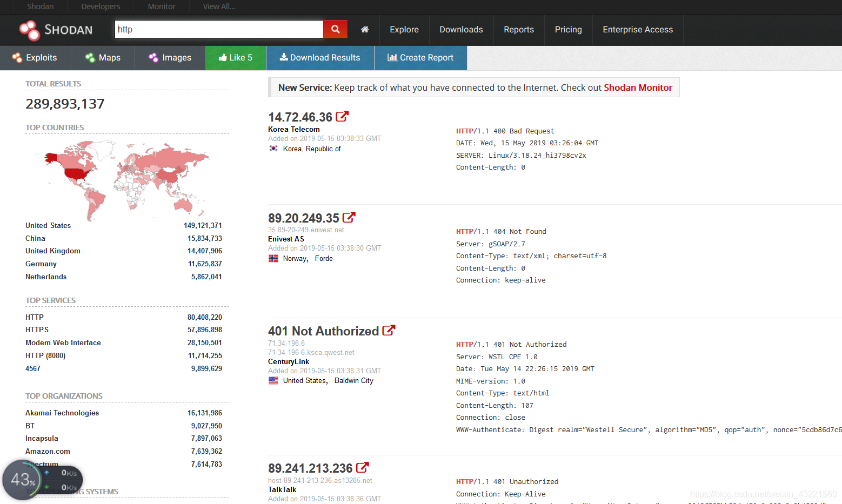Select CenturyLink organization text

(289, 361)
